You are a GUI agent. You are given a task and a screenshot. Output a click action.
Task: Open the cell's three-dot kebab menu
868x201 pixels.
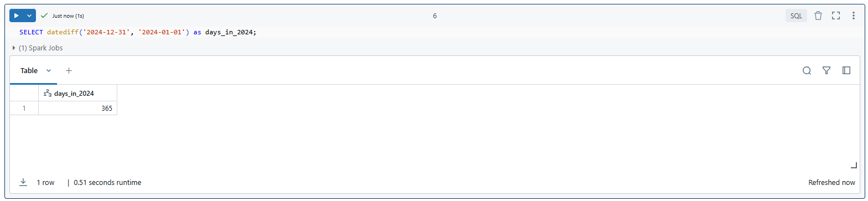pyautogui.click(x=854, y=16)
